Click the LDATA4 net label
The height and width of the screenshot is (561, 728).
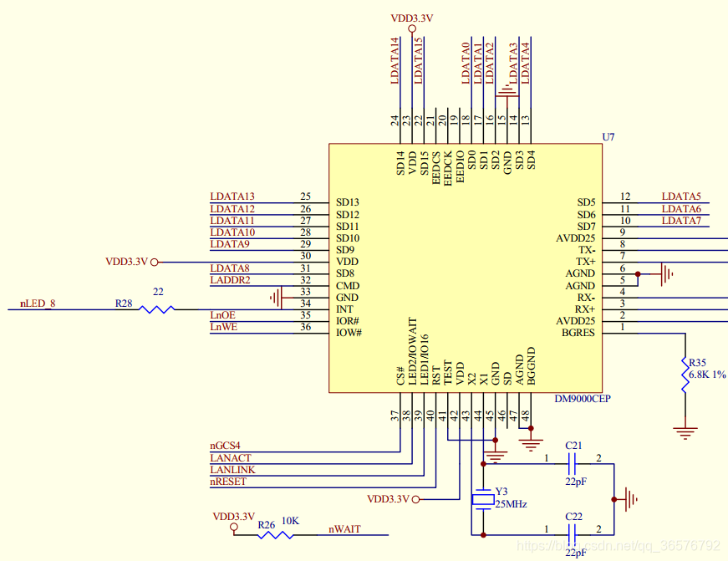click(x=525, y=64)
